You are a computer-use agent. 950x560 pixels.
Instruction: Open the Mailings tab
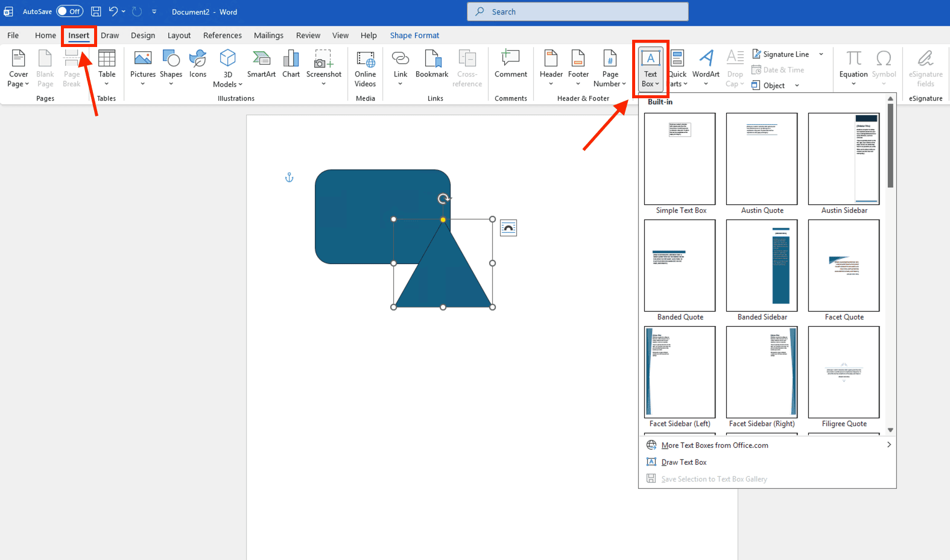[268, 36]
